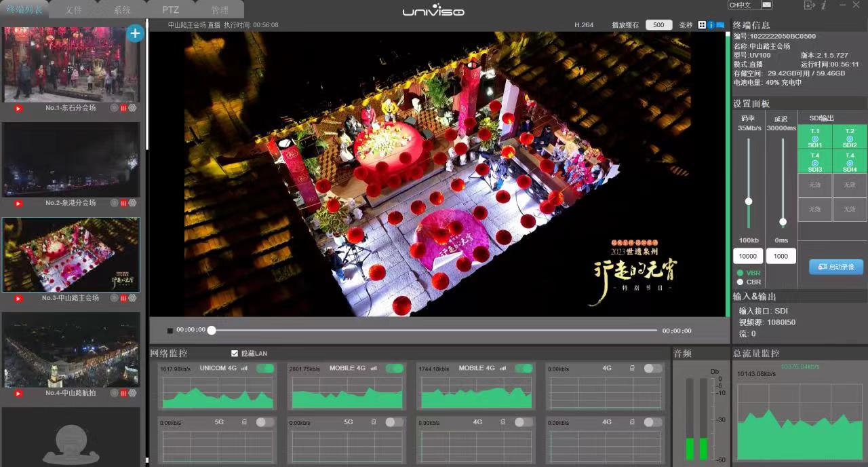Uncheck the 隐藏LAN checkbox
Image resolution: width=868 pixels, height=467 pixels.
tap(235, 354)
